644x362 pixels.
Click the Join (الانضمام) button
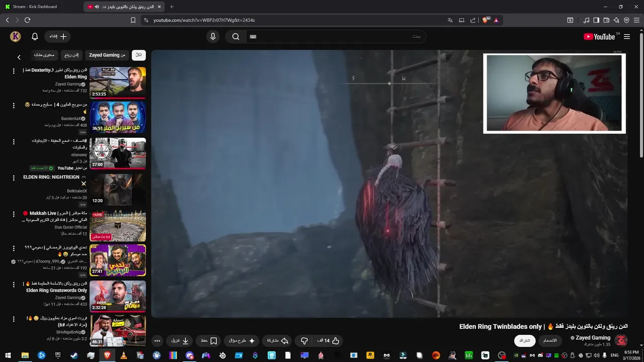click(x=550, y=340)
